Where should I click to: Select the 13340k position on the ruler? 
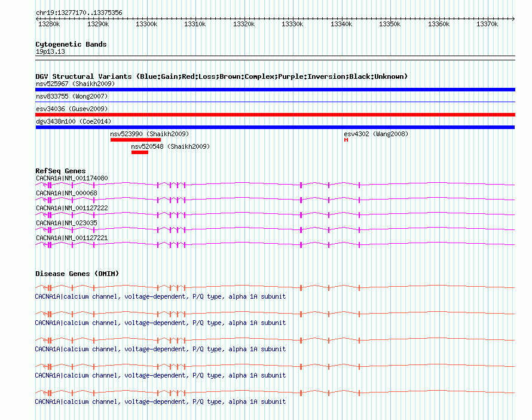click(341, 24)
